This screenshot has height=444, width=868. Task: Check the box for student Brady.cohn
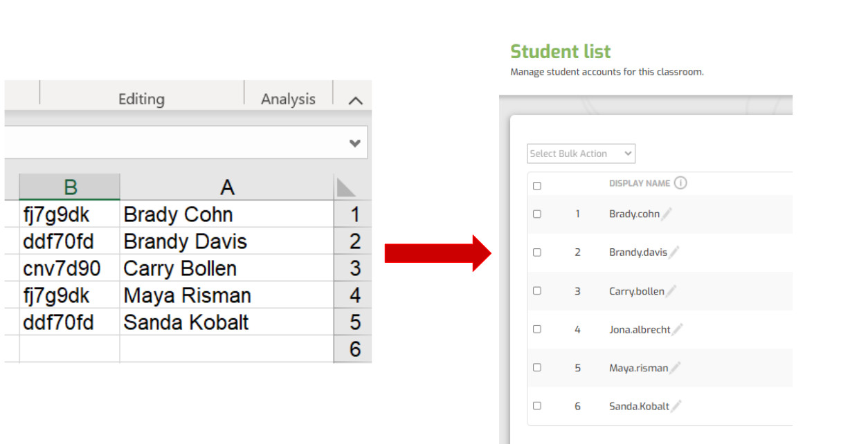537,214
